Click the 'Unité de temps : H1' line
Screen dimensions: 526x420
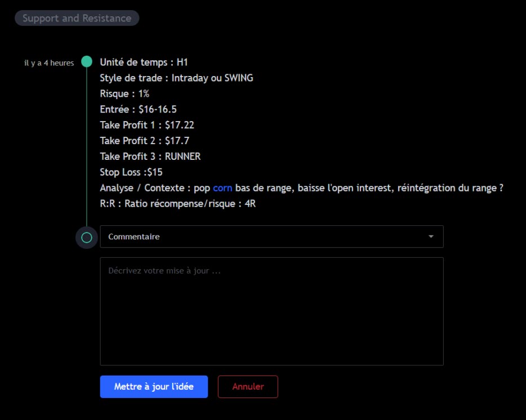[x=144, y=62]
